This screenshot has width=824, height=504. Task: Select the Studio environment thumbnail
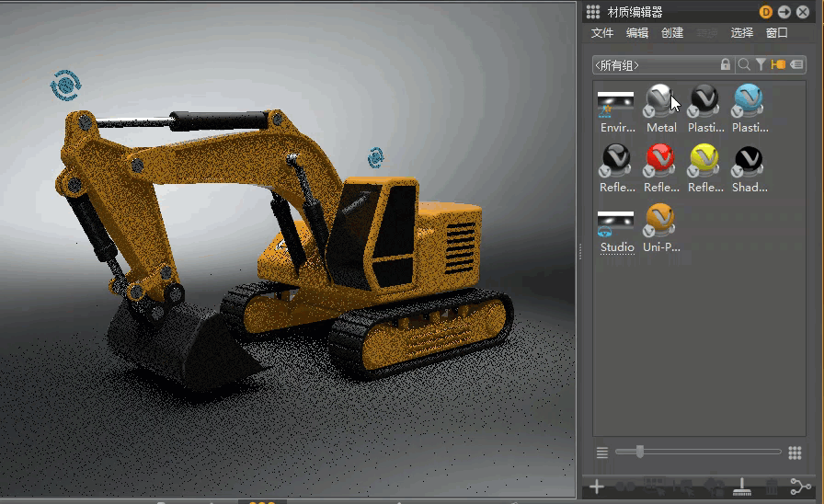tap(615, 223)
